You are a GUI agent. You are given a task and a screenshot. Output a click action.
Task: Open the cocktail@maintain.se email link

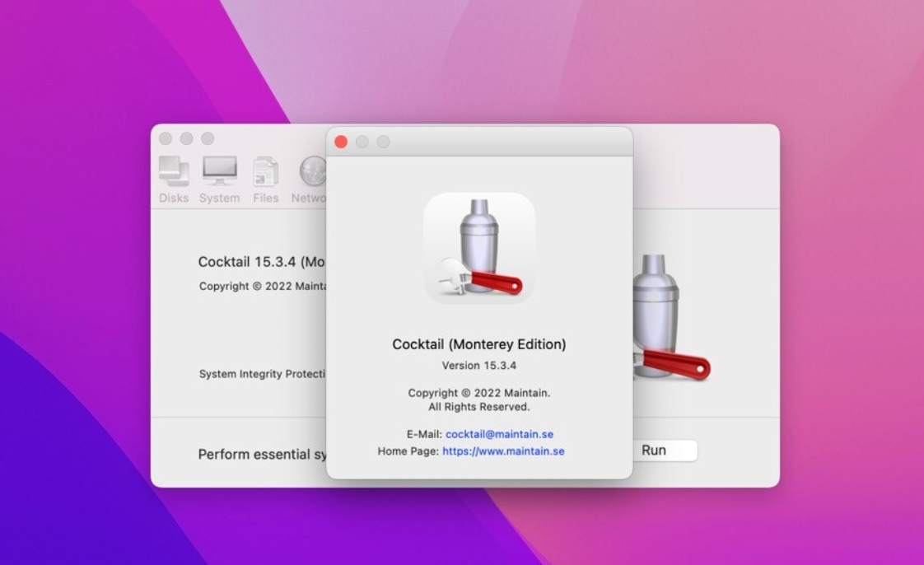[499, 434]
